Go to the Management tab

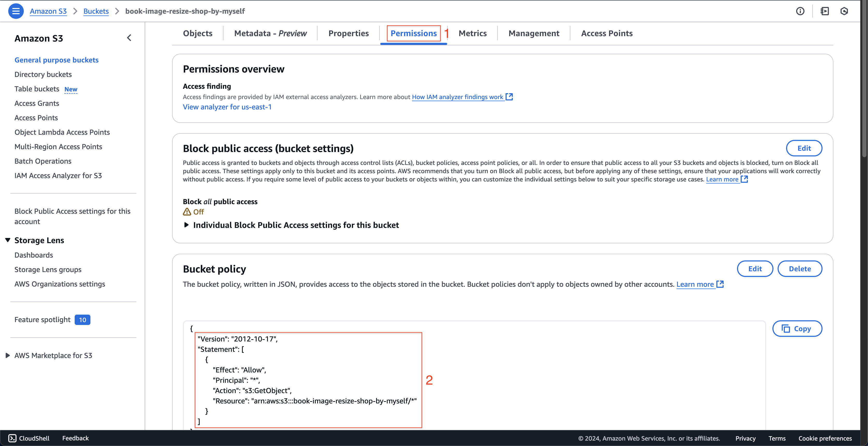(x=534, y=33)
